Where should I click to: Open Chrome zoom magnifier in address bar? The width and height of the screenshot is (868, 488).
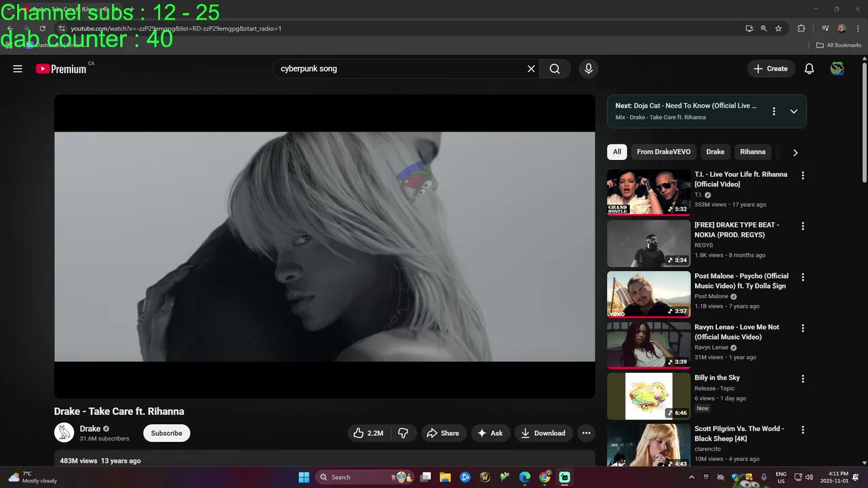[x=764, y=28]
